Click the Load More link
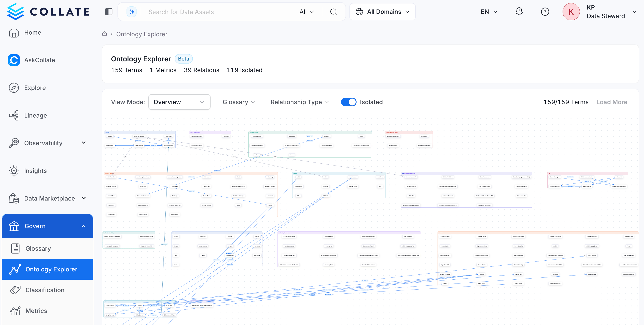Image resolution: width=644 pixels, height=325 pixels. pyautogui.click(x=612, y=102)
